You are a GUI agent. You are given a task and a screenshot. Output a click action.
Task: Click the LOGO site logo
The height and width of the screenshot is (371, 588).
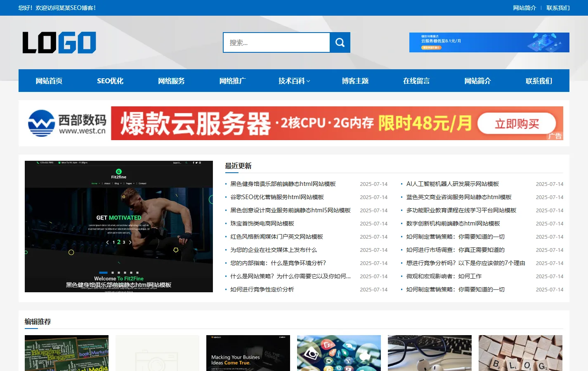coord(59,42)
